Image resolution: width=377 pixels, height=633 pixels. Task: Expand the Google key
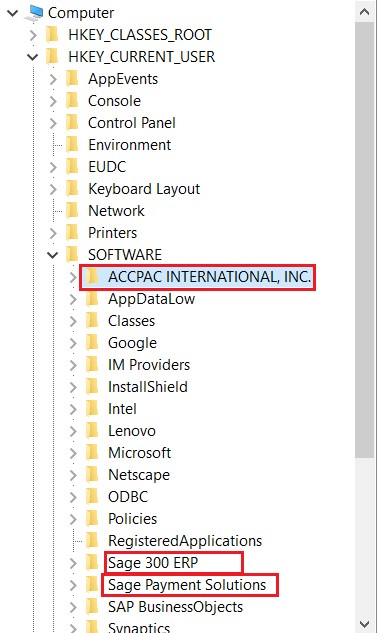[73, 343]
